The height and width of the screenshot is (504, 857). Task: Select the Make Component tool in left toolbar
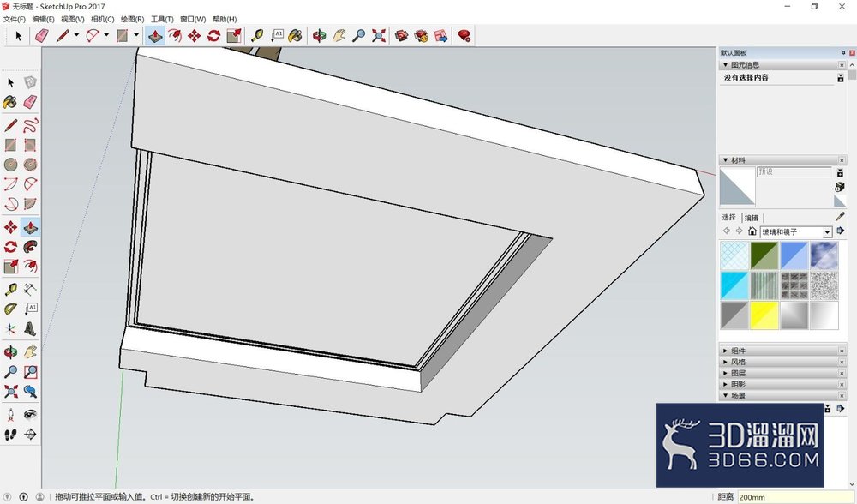click(x=31, y=82)
